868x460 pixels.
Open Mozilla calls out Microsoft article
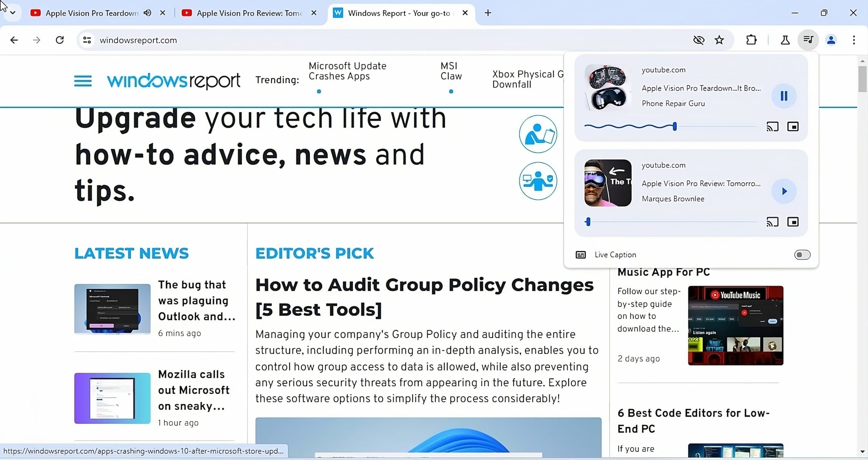(x=194, y=390)
